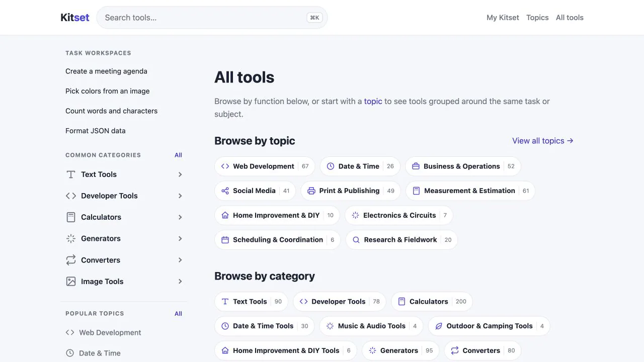Focus the Search tools input field
644x362 pixels.
click(x=212, y=18)
